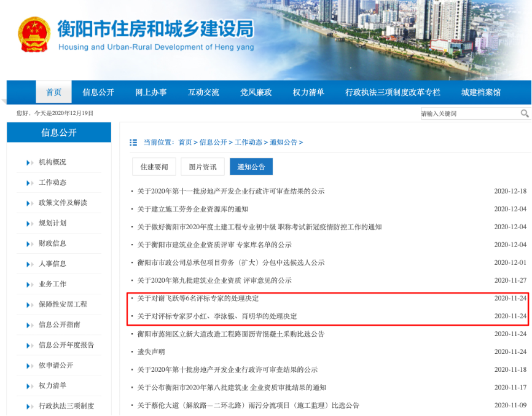This screenshot has width=532, height=416.
Task: Open notice 关于对谢飞跃等6名评标专家的处理决定
Action: click(x=198, y=298)
